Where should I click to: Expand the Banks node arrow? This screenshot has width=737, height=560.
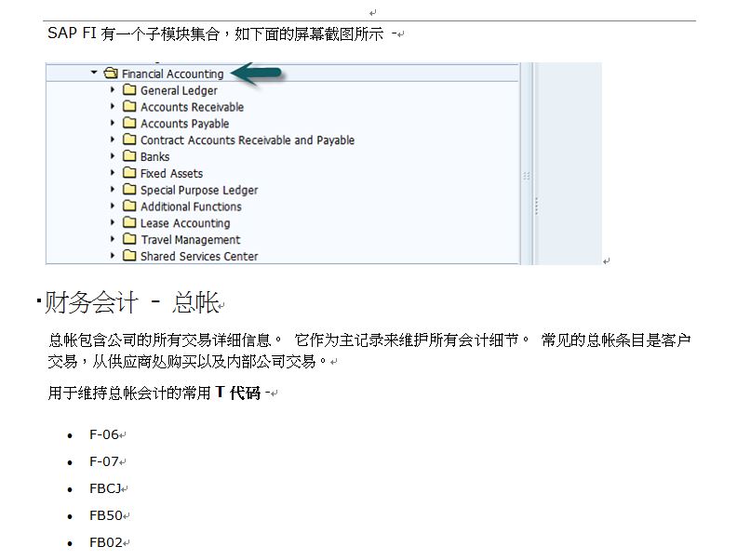(113, 155)
